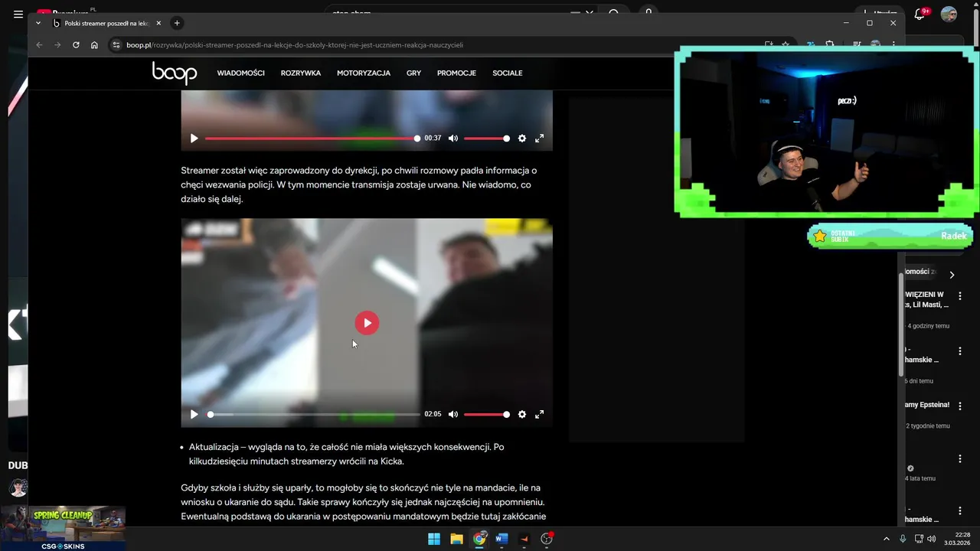Open the browser home page
The image size is (980, 551).
(x=94, y=45)
